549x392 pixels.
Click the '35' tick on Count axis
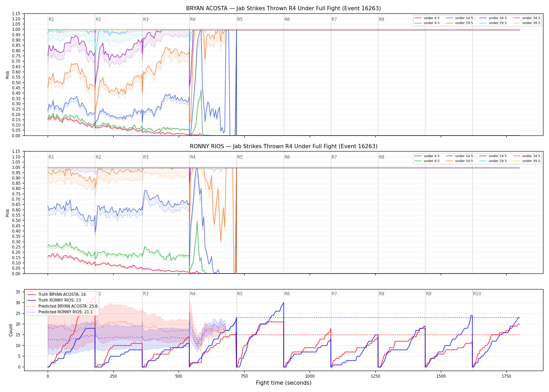tap(18, 292)
